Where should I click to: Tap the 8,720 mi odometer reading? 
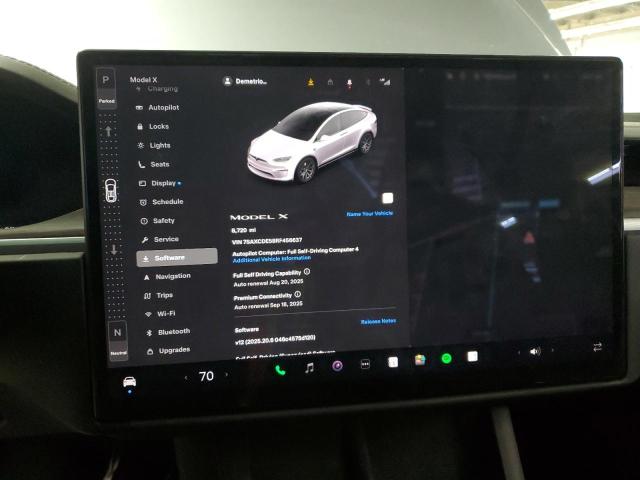[x=243, y=231]
